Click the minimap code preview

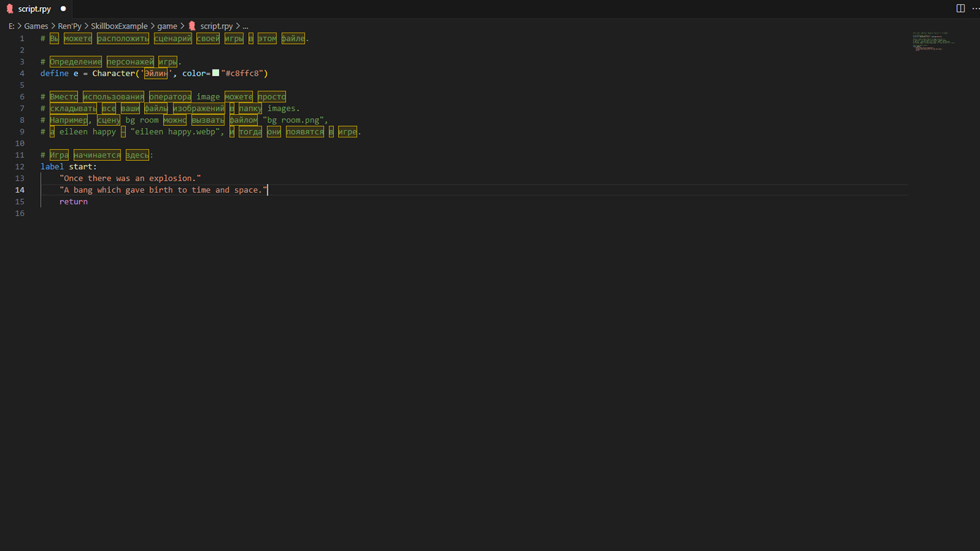(x=932, y=41)
